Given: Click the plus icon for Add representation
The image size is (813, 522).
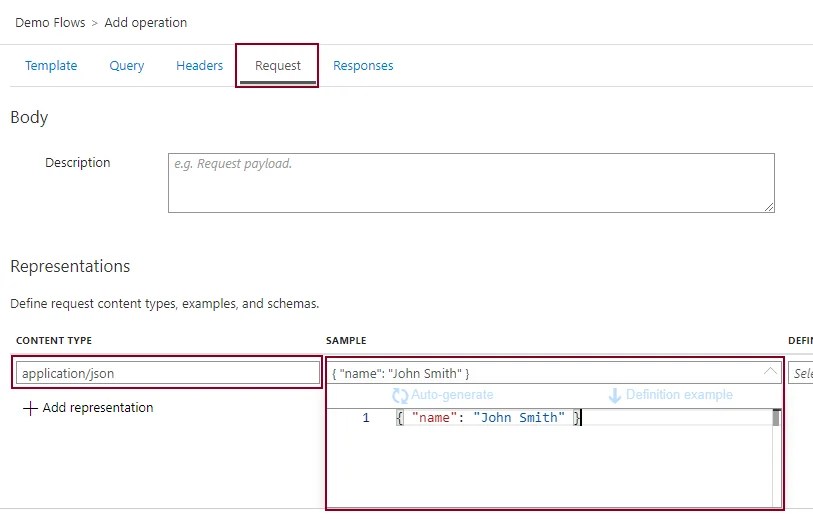Looking at the screenshot, I should (x=30, y=408).
